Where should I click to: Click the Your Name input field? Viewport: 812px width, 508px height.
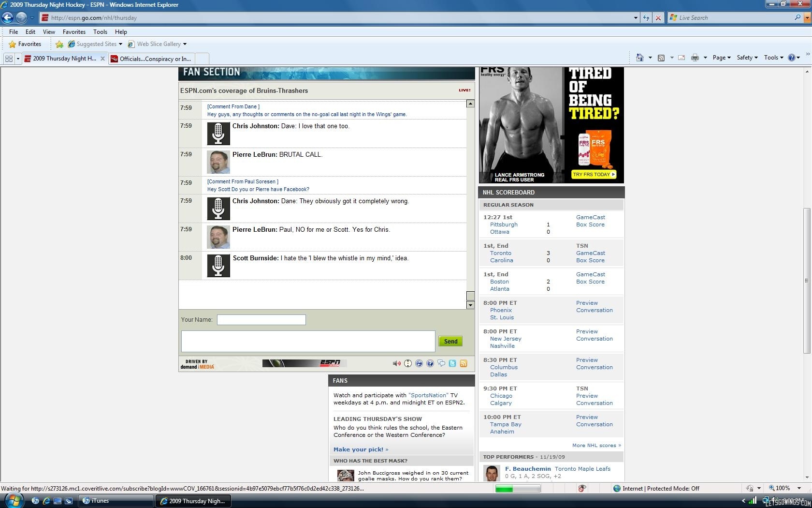pyautogui.click(x=261, y=320)
